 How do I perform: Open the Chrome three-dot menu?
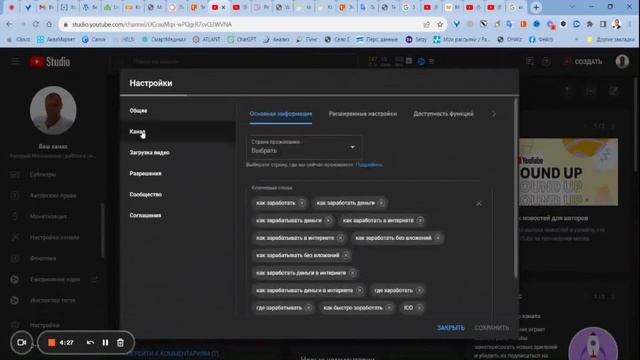[630, 24]
